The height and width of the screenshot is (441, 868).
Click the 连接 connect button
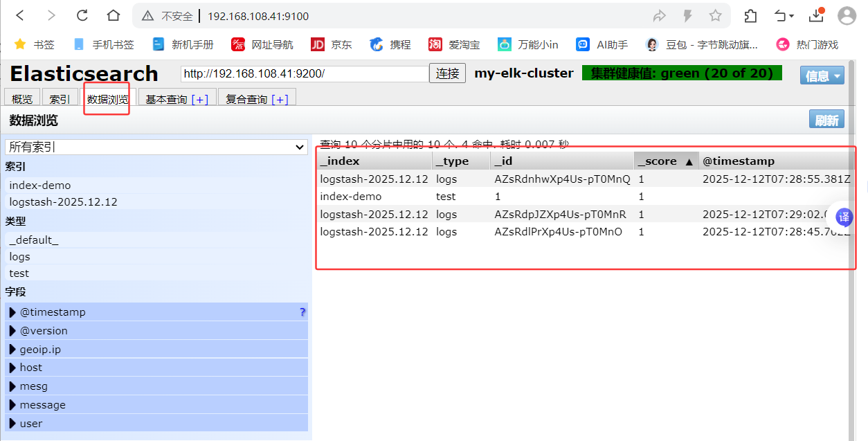click(x=447, y=73)
